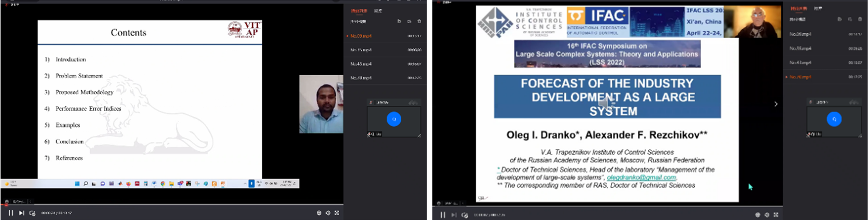The image size is (868, 220).
Task: Open settings icon in left player controls
Action: point(319,213)
